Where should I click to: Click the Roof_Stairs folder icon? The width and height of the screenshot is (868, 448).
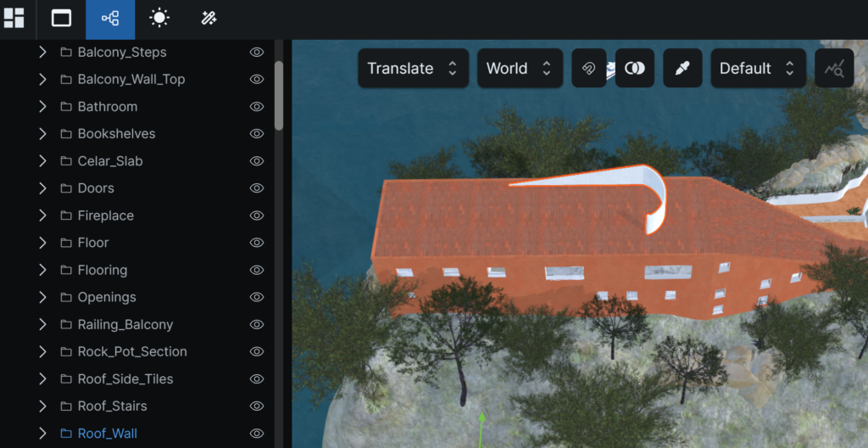pos(66,406)
